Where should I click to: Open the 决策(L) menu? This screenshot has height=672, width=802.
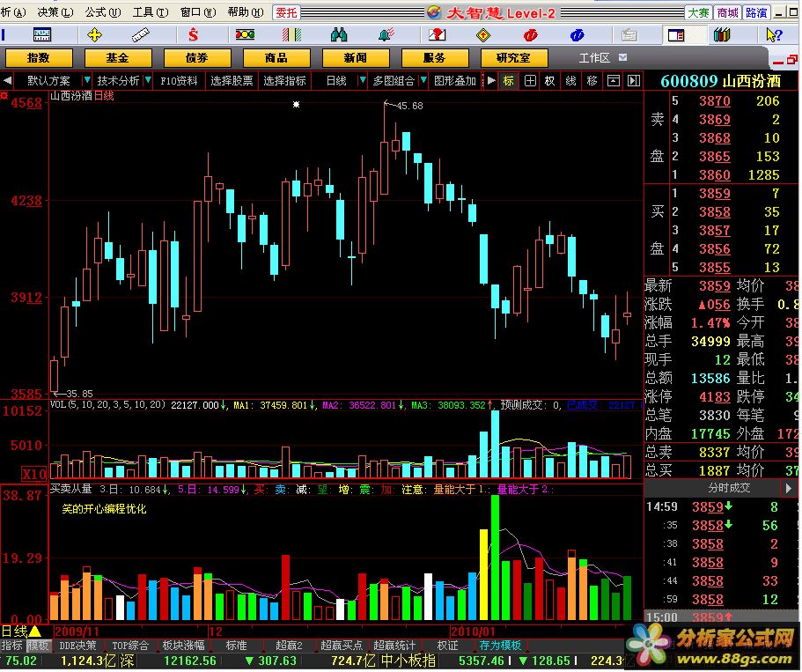point(55,11)
